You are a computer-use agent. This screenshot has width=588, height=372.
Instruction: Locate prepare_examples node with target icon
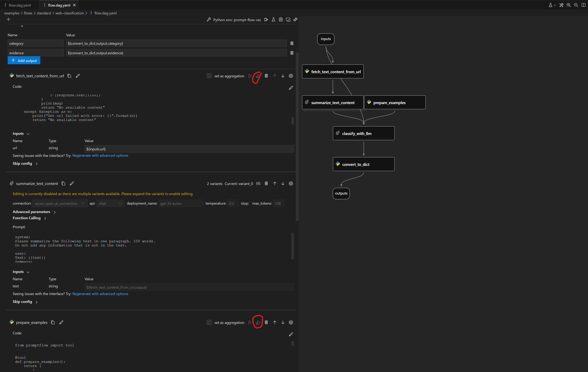291,322
